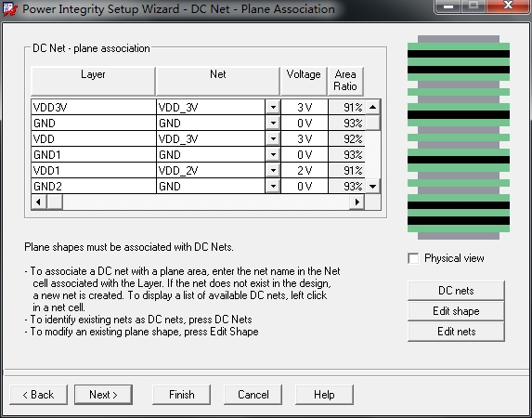The width and height of the screenshot is (532, 418).
Task: Click the table's vertical scroll down arrow
Action: coord(373,186)
